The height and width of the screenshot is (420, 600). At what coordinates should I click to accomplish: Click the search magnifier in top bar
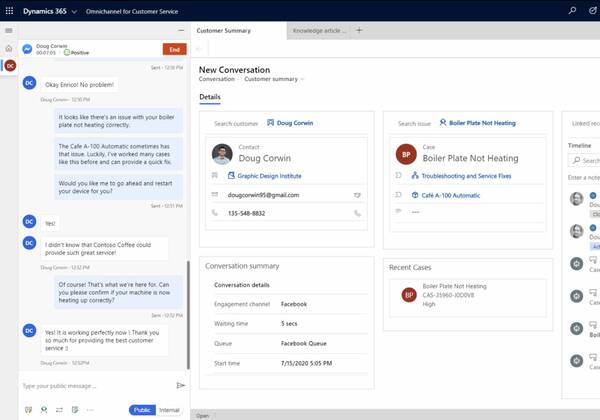coord(572,10)
